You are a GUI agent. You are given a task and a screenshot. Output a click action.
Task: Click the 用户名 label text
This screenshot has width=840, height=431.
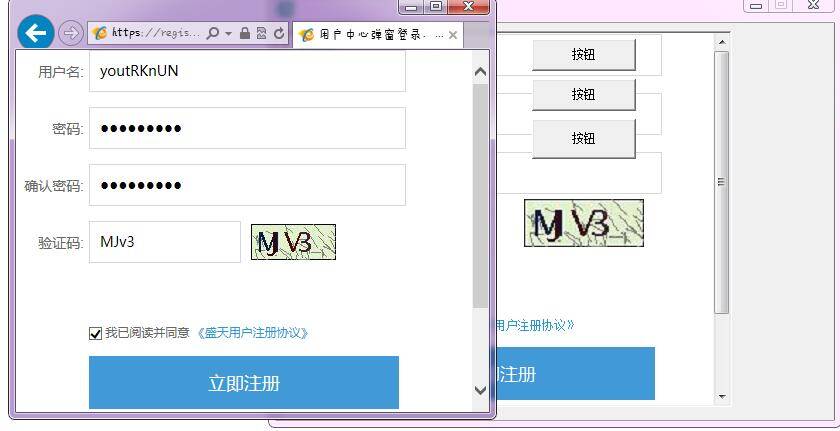click(61, 72)
